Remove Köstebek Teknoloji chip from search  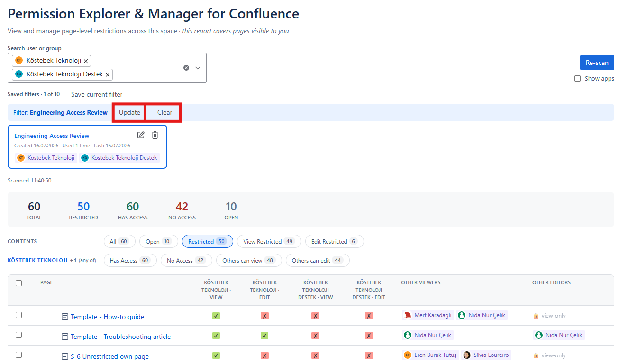pos(86,61)
